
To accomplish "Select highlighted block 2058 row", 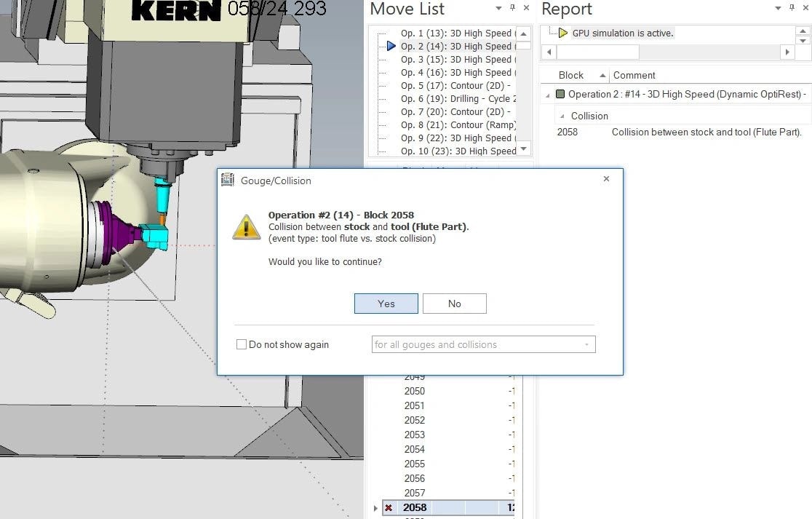I will tap(449, 507).
